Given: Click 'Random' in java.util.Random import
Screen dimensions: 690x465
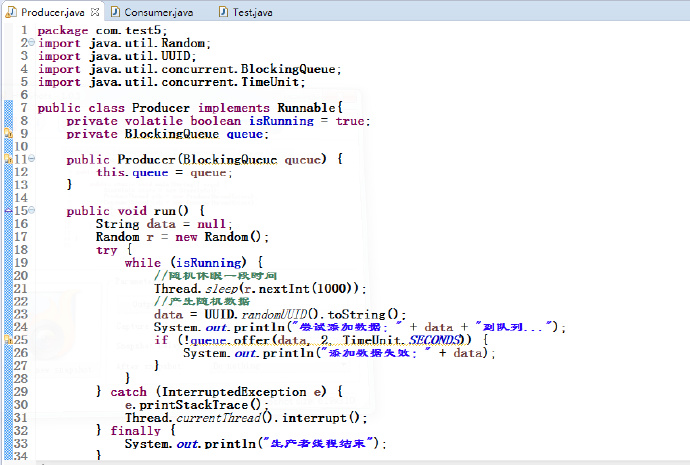Looking at the screenshot, I should pyautogui.click(x=183, y=43).
